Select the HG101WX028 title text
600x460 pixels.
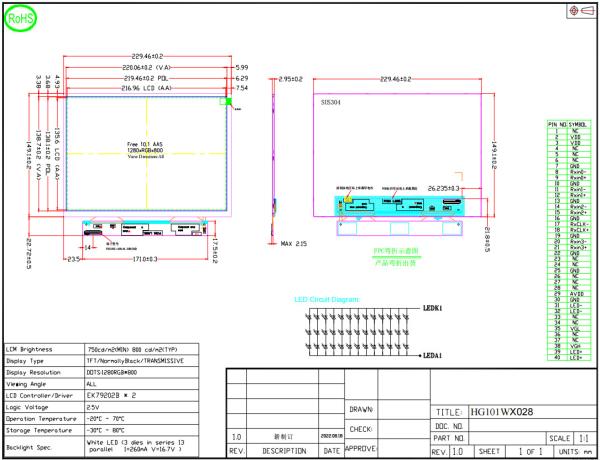point(502,412)
